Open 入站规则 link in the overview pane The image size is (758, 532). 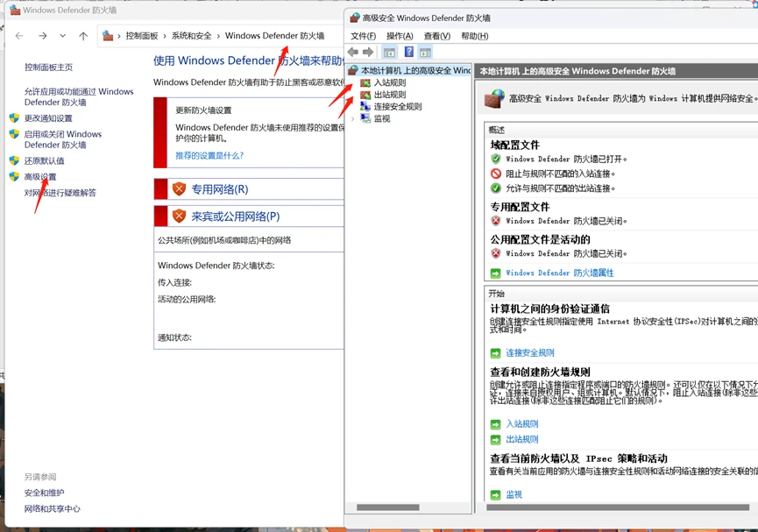[522, 424]
